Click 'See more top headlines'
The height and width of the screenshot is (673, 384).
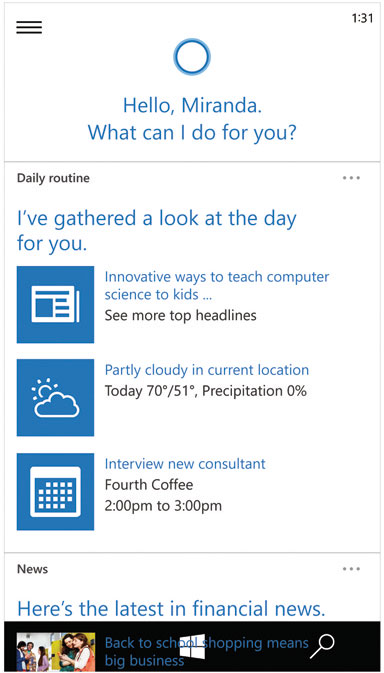181,315
